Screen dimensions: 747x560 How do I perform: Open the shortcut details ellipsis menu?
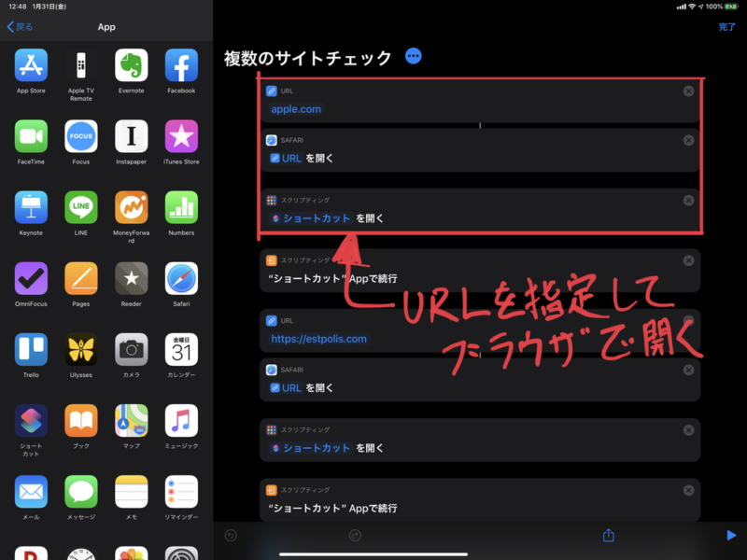413,56
